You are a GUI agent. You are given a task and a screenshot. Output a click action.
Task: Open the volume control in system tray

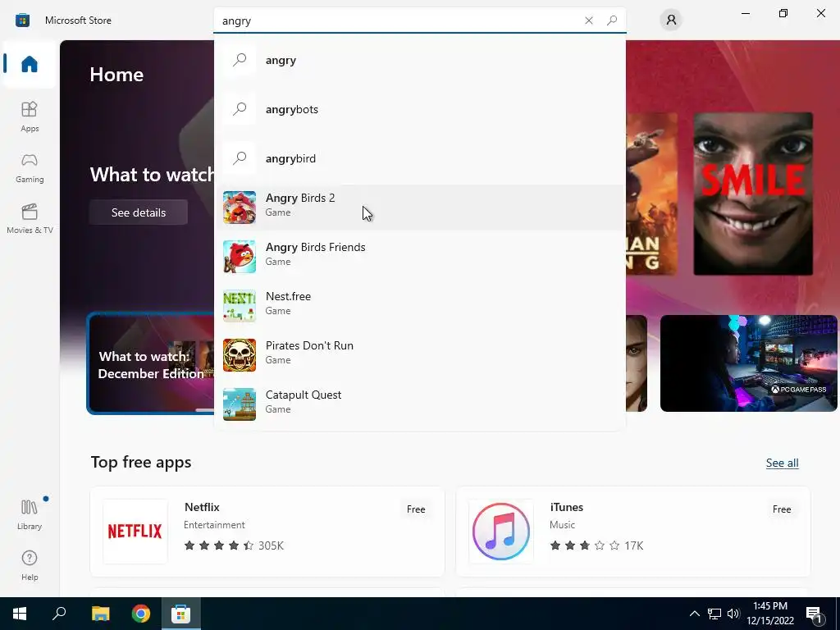click(733, 614)
